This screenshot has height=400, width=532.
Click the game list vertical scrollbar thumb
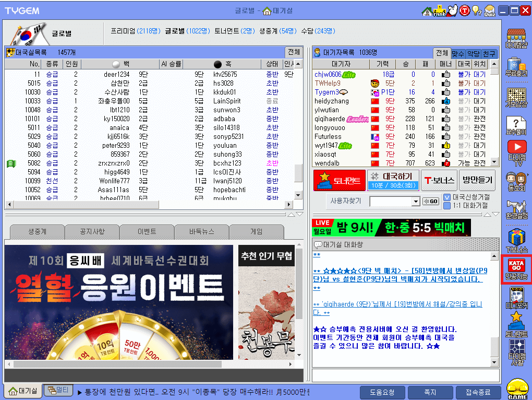click(x=298, y=173)
